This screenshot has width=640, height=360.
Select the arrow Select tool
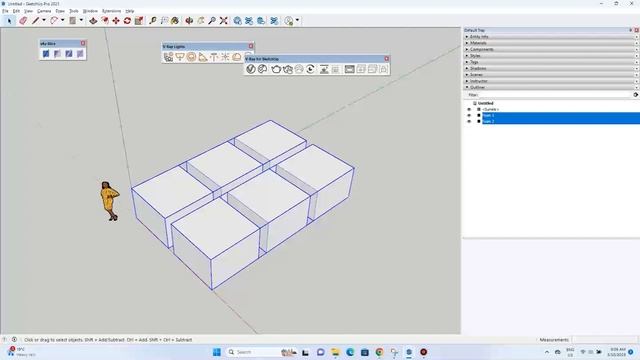click(9, 20)
